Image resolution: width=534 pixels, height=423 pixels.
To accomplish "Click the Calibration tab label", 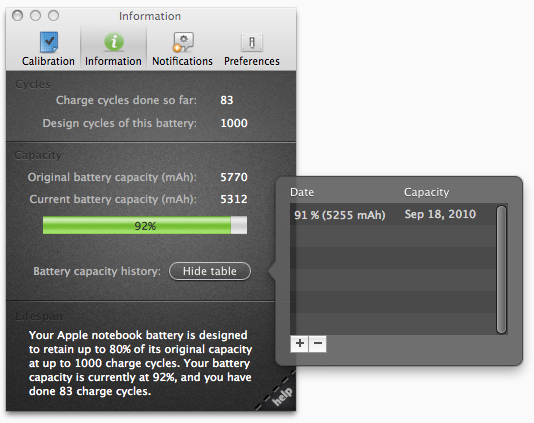I will coord(48,61).
